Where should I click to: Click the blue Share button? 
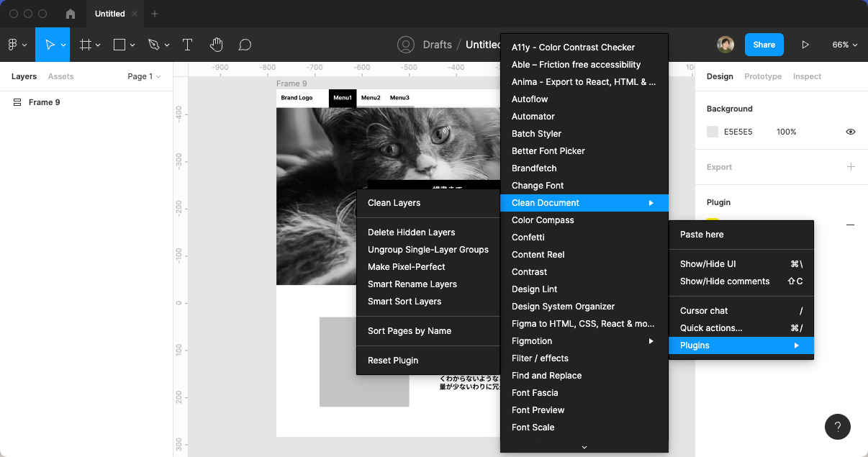[x=764, y=45]
